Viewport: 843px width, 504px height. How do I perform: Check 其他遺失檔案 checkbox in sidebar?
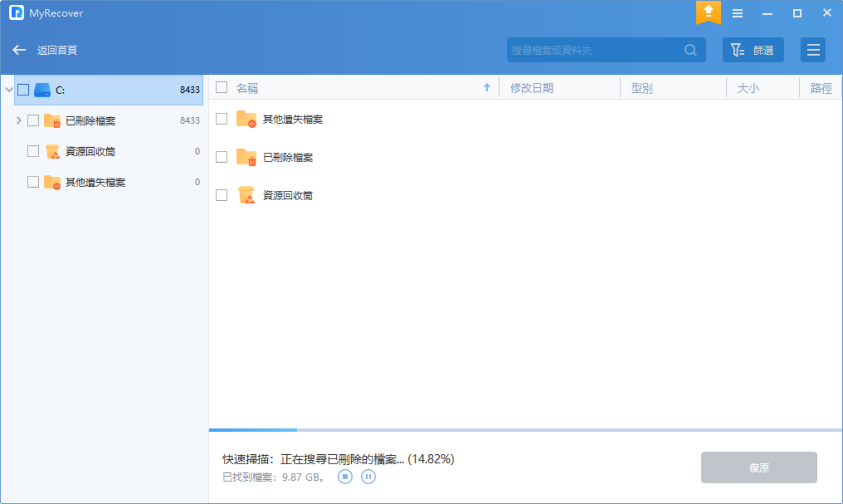33,181
